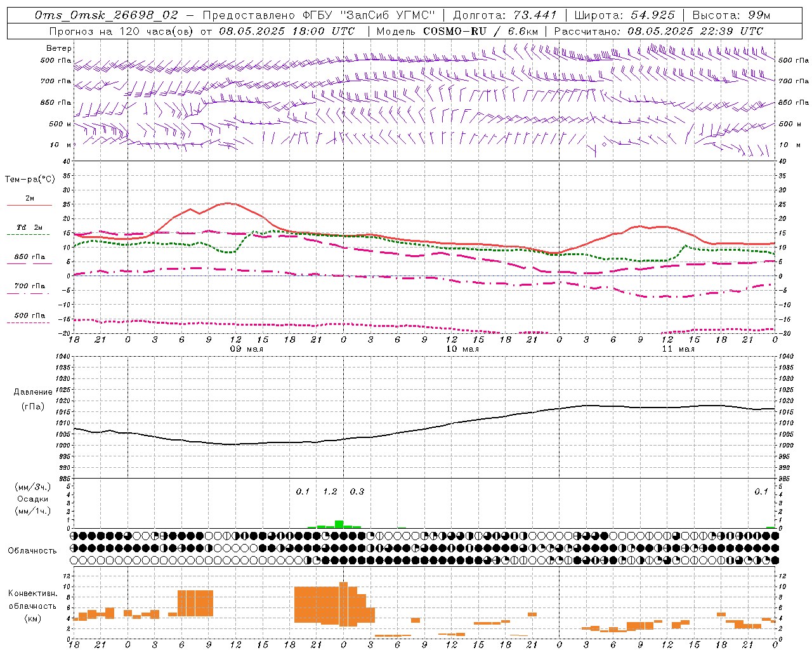812x650 pixels.
Task: Click the (мм/1ч.) precipitation unit label
Action: click(32, 511)
